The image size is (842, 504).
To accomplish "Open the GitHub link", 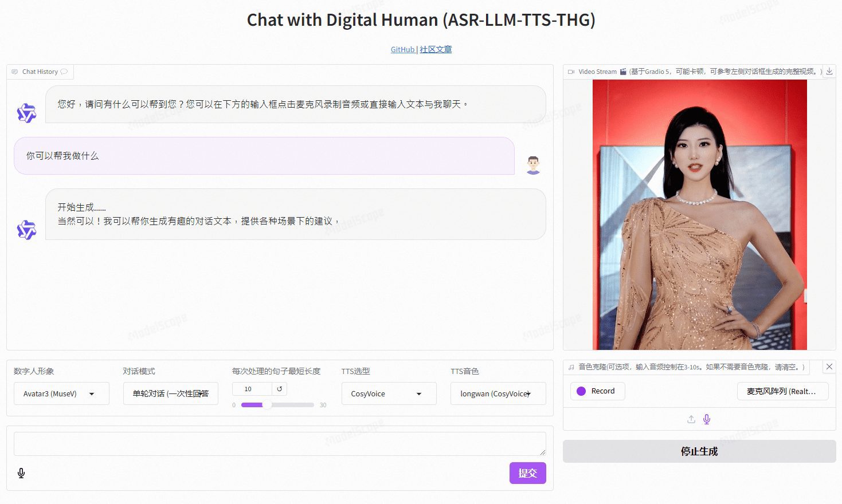I will pos(402,50).
